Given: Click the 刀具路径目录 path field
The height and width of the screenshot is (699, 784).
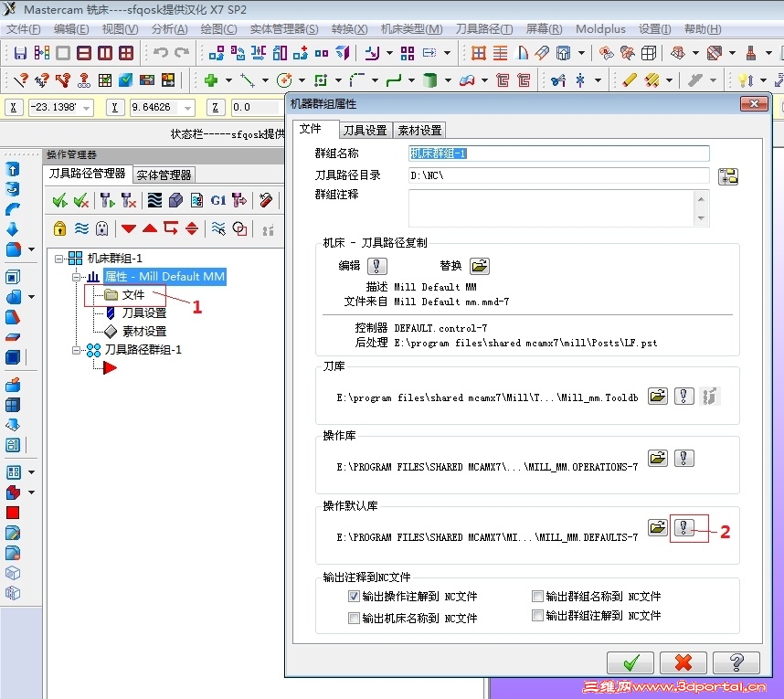Looking at the screenshot, I should click(x=559, y=175).
